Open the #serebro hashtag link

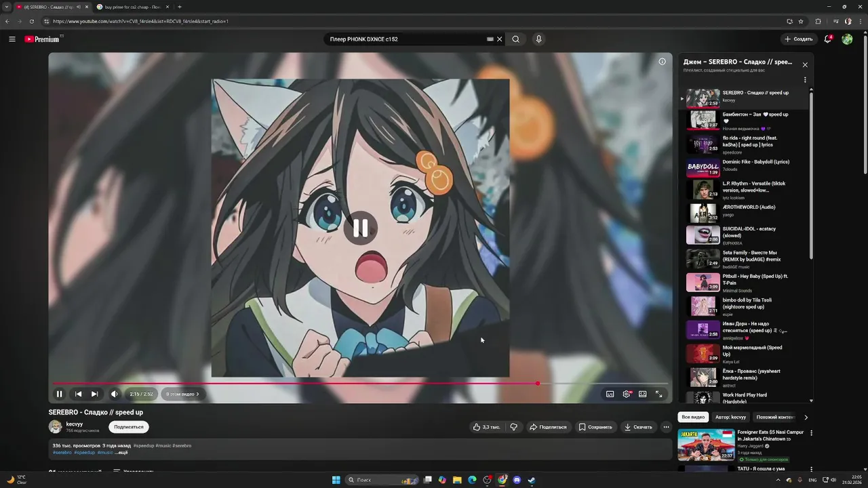(x=62, y=452)
